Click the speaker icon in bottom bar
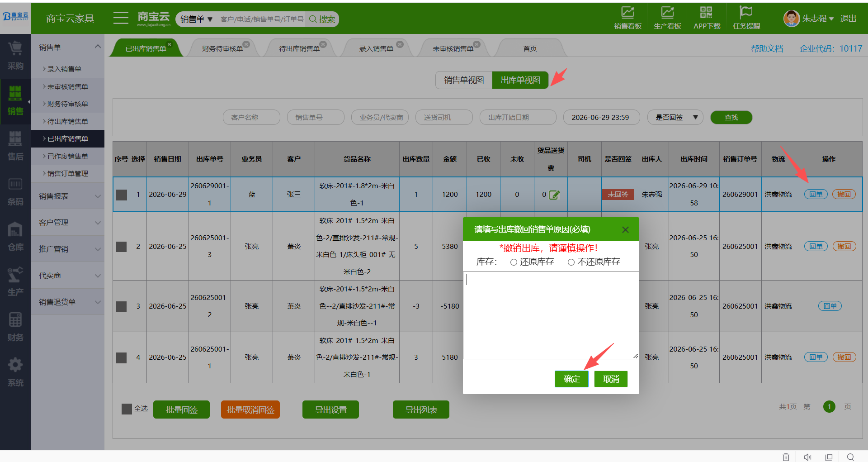868x462 pixels. [x=807, y=457]
